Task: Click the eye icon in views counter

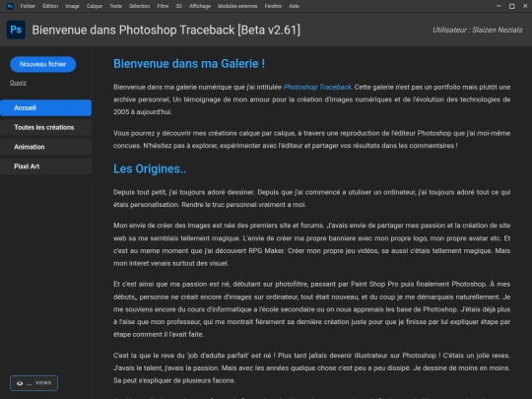Action: coord(20,383)
